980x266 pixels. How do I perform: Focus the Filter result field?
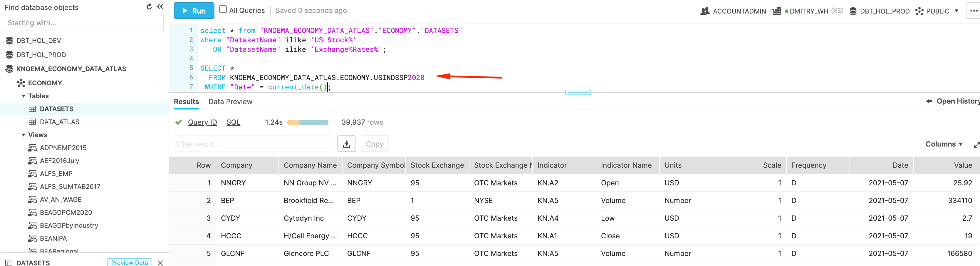253,144
